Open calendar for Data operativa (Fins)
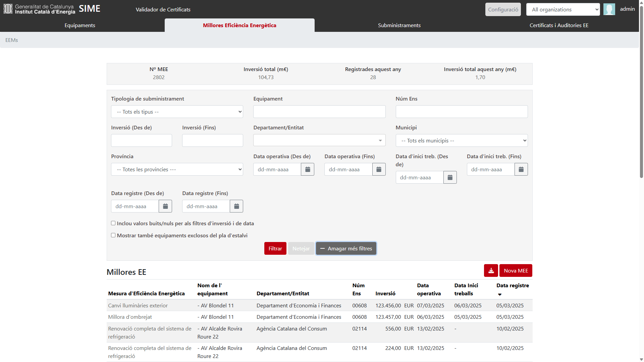The image size is (644, 362). point(379,170)
